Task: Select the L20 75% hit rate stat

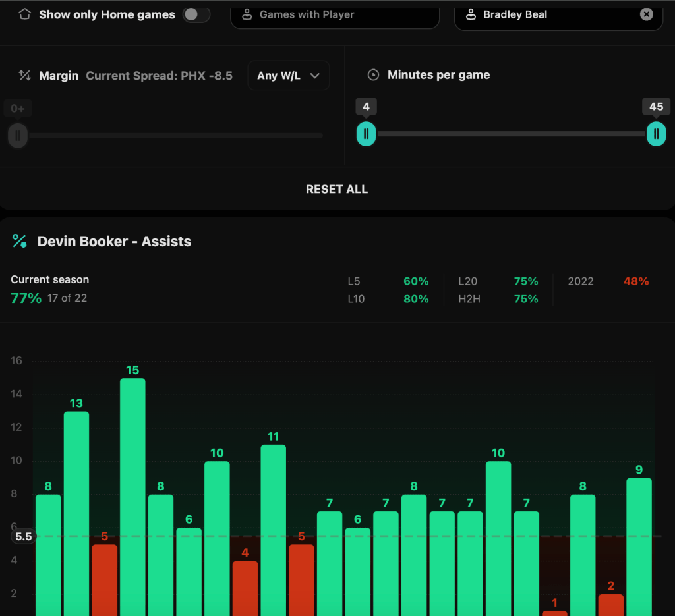Action: click(x=498, y=281)
